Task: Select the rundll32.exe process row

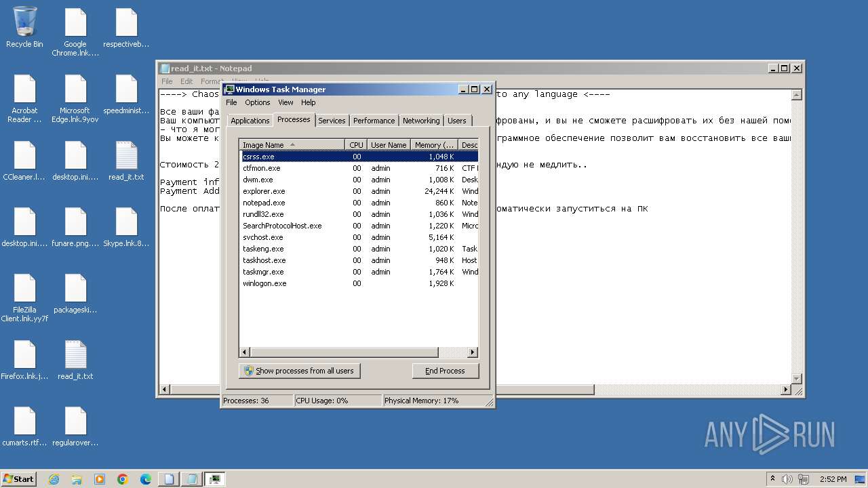Action: point(359,214)
